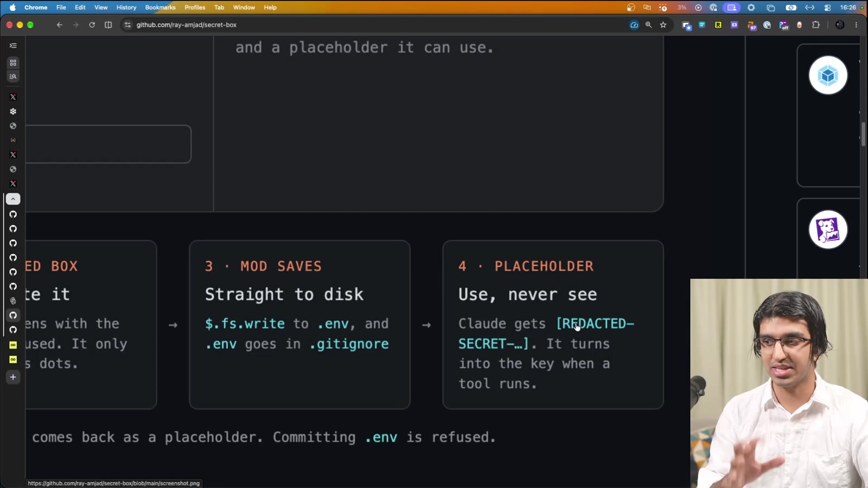Bookmark this page with the star
The width and height of the screenshot is (868, 488).
pos(663,25)
